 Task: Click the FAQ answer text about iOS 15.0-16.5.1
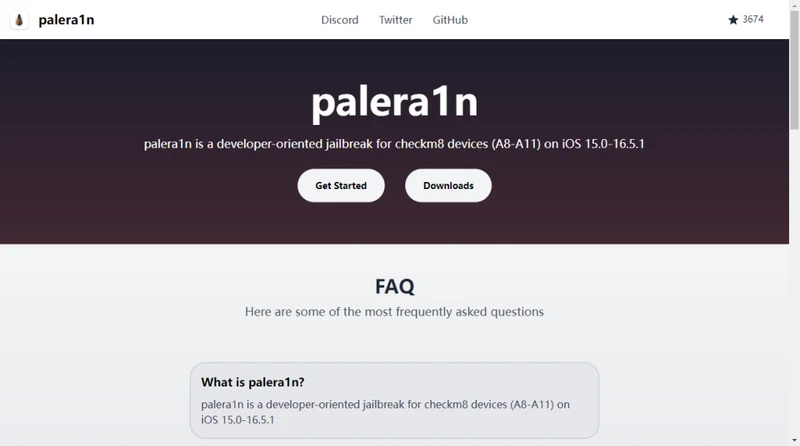[x=385, y=412]
